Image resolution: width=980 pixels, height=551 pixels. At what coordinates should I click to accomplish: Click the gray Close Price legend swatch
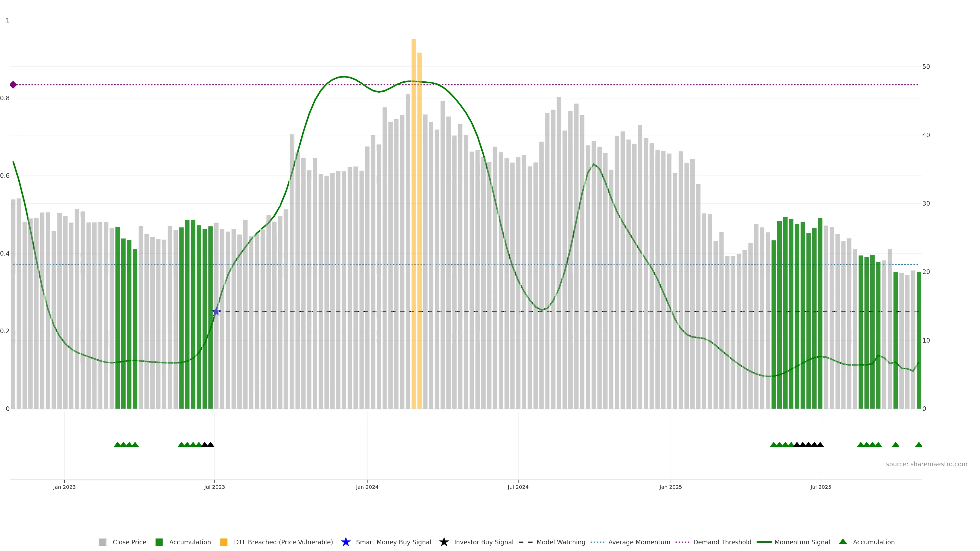(x=102, y=542)
